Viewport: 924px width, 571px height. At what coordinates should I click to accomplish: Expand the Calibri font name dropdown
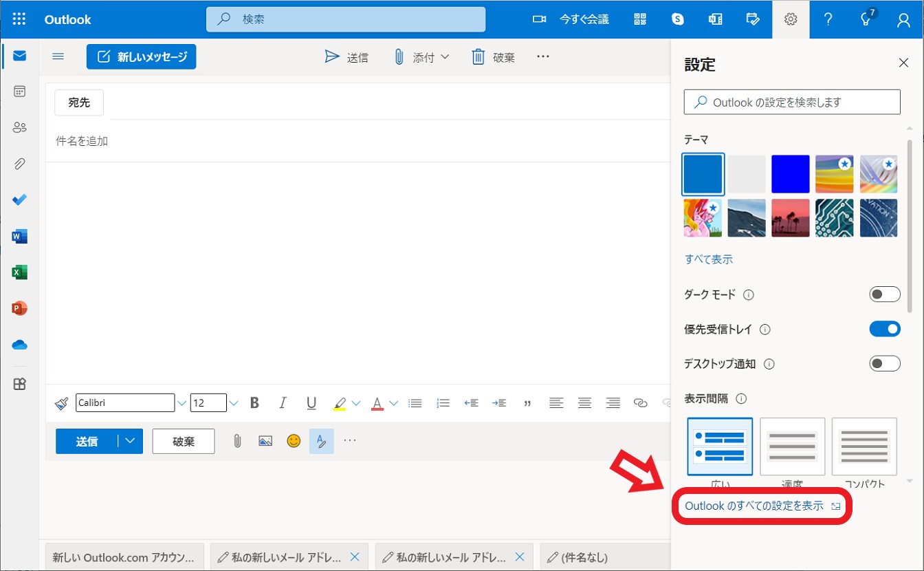(x=181, y=403)
